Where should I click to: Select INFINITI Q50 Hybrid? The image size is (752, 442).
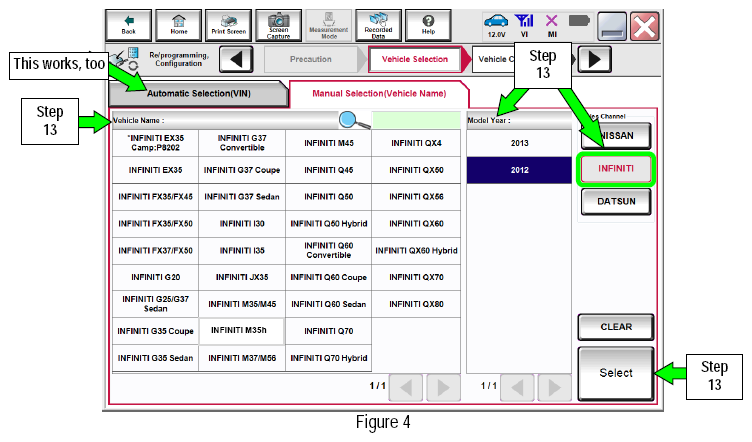pyautogui.click(x=329, y=224)
